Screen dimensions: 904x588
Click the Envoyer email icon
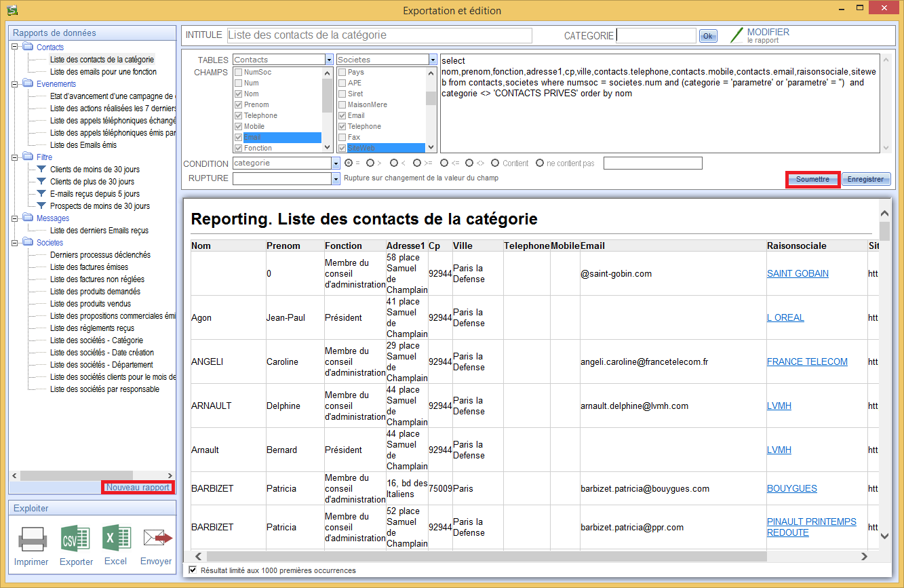point(157,538)
